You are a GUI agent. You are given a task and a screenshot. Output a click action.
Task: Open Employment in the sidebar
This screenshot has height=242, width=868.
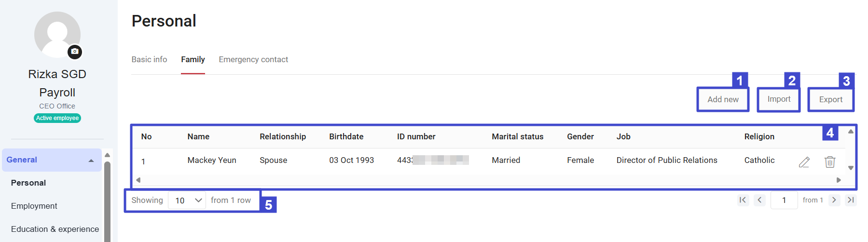pos(34,206)
